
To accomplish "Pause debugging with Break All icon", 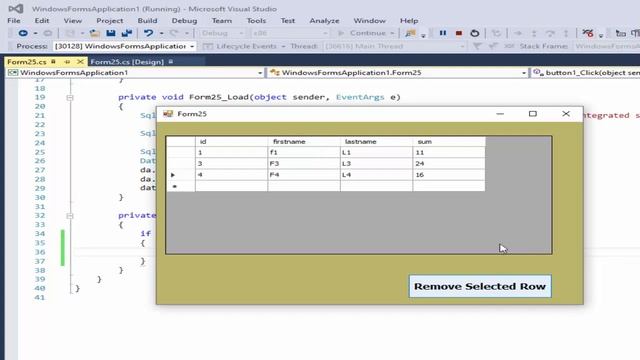I will coord(443,33).
